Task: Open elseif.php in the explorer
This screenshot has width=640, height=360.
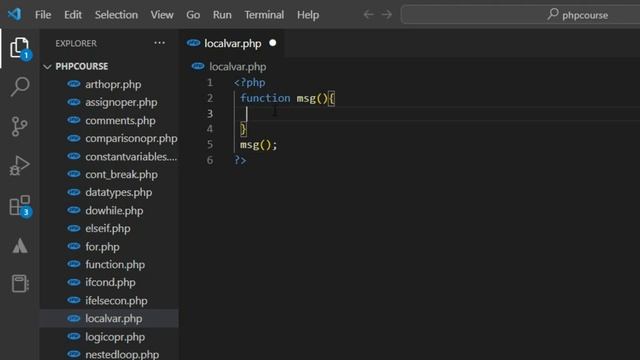Action: (x=109, y=229)
